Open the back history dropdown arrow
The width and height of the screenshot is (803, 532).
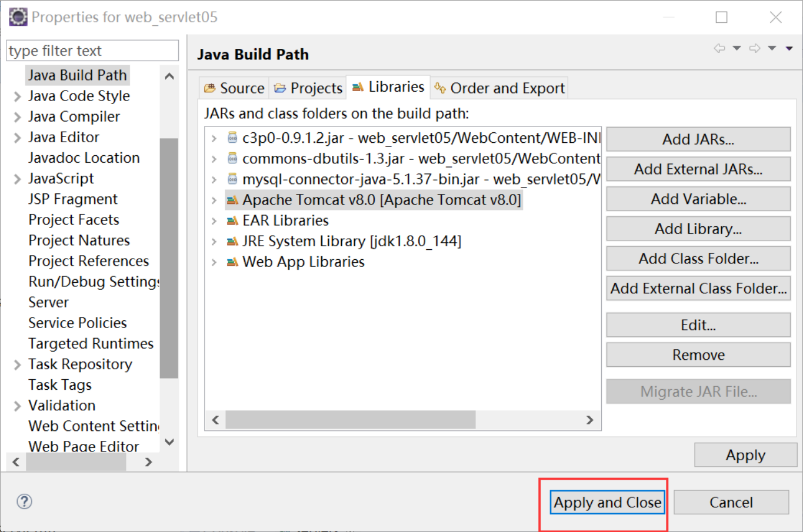coord(737,48)
